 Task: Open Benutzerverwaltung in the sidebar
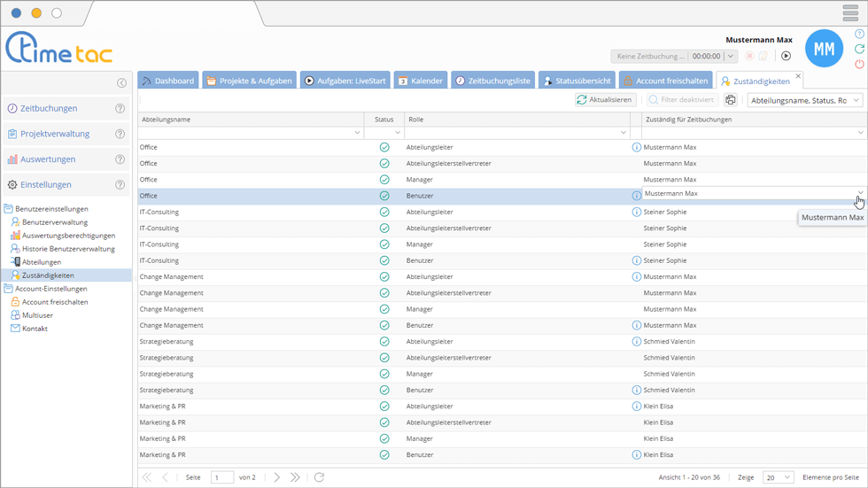tap(54, 222)
